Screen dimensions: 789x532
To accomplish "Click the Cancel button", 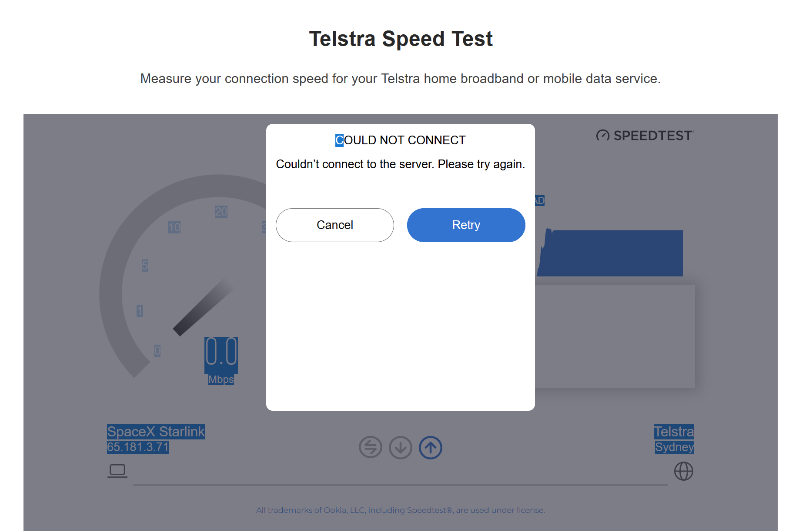I will click(335, 225).
